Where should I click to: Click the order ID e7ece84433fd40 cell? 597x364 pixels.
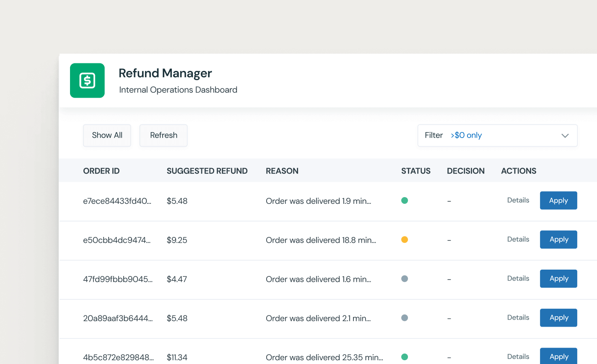(x=119, y=201)
